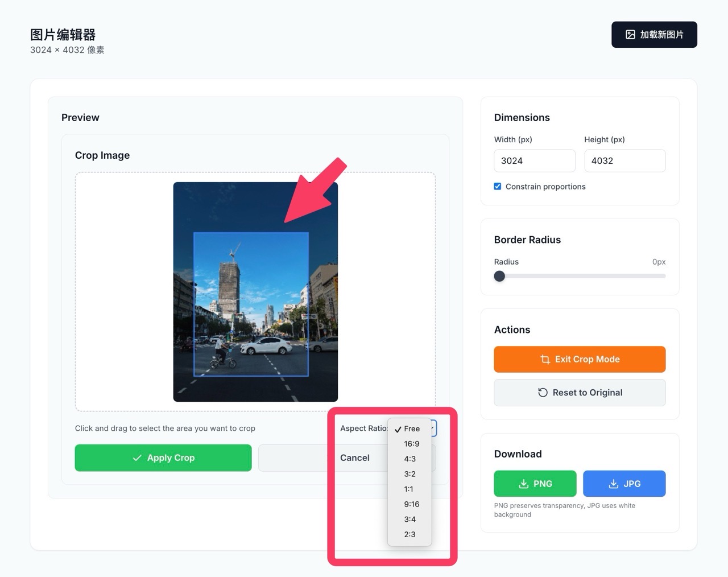Viewport: 728px width, 577px height.
Task: Click the crop icon on Exit Crop Mode
Action: [545, 360]
